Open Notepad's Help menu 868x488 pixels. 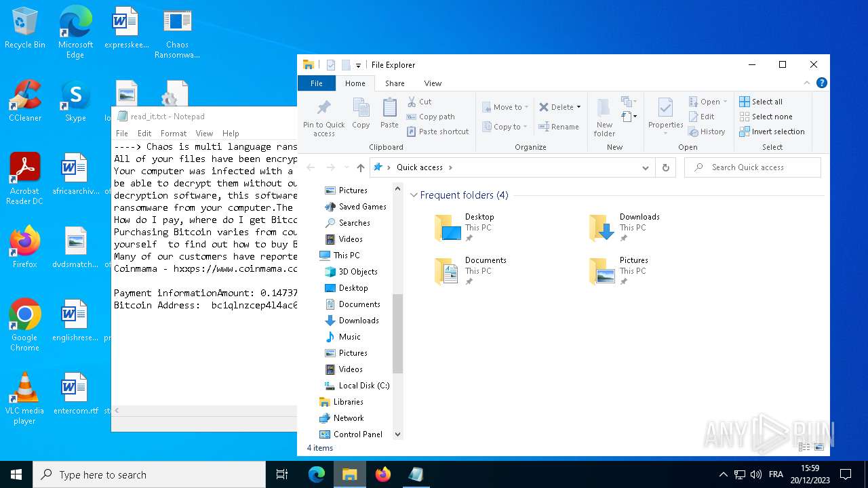[231, 134]
